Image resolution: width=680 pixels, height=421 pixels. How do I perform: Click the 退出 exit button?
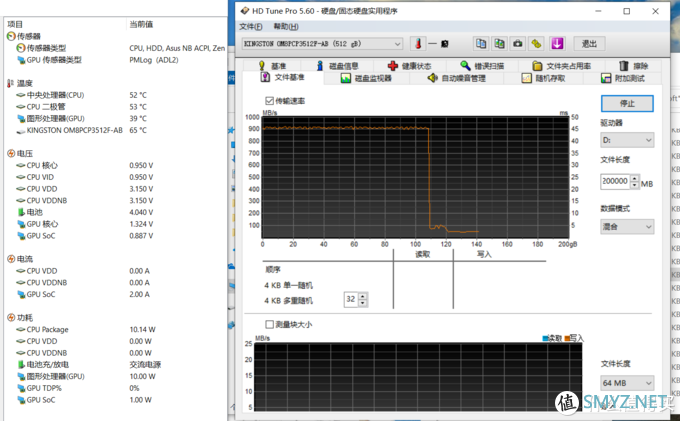589,44
